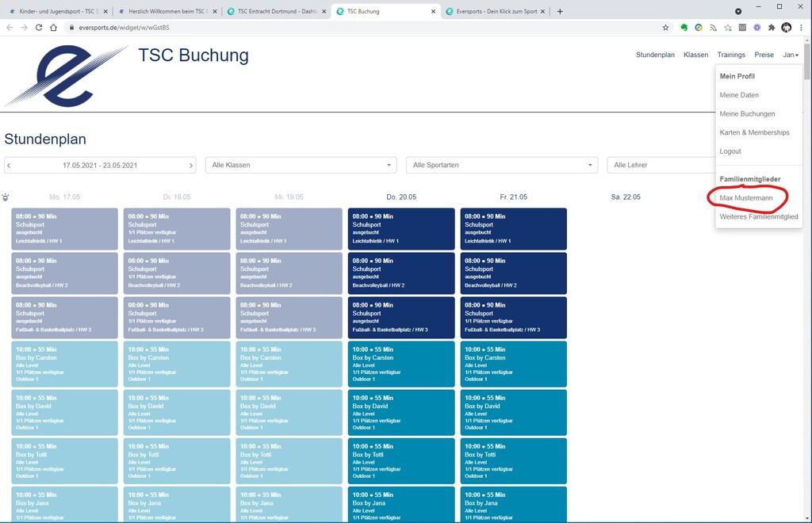The image size is (812, 523).
Task: Switch to the Herzlich Willkommen beim TSC tab
Action: pos(167,11)
